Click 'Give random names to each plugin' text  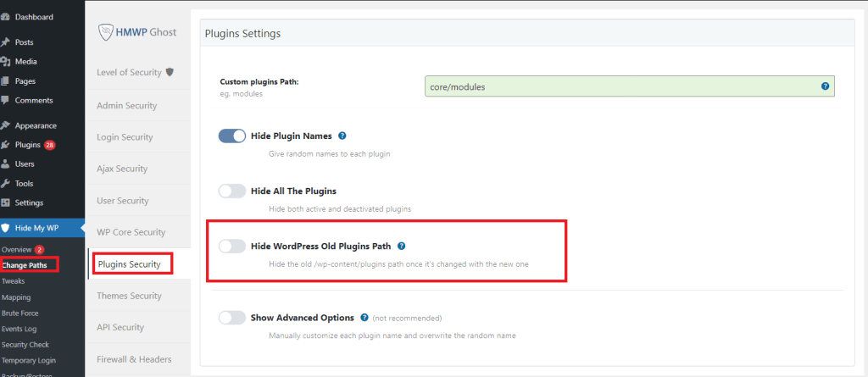(330, 154)
